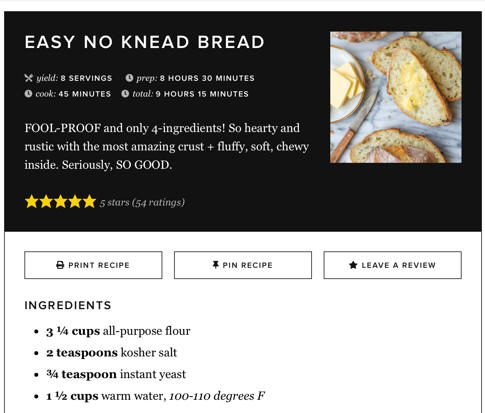Select the first yellow rating star
The image size is (485, 413).
tap(32, 202)
